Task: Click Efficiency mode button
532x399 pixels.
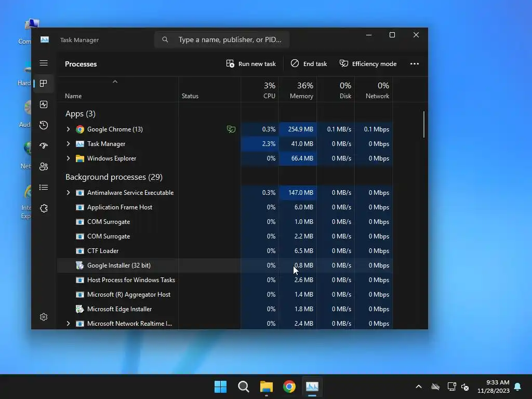Action: coord(368,64)
